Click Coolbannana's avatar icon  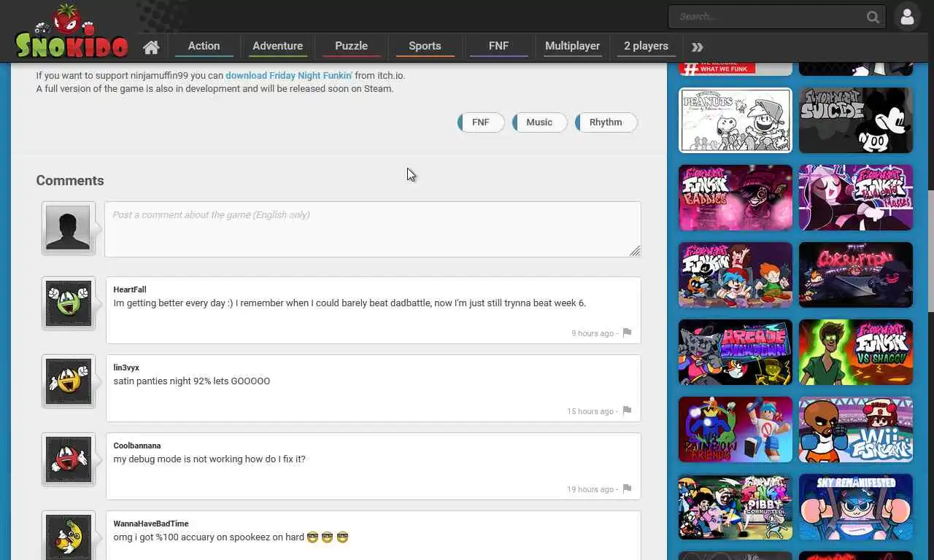(68, 459)
